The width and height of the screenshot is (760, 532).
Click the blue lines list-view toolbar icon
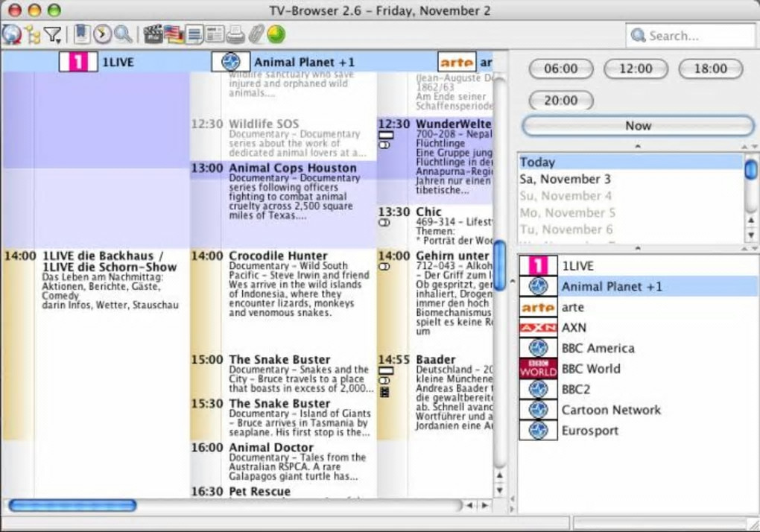(x=194, y=35)
